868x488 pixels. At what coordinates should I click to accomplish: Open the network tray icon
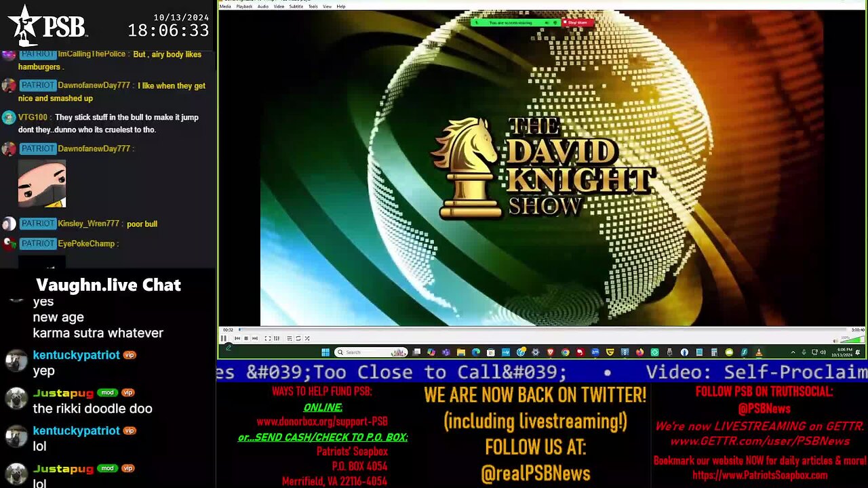pyautogui.click(x=814, y=352)
